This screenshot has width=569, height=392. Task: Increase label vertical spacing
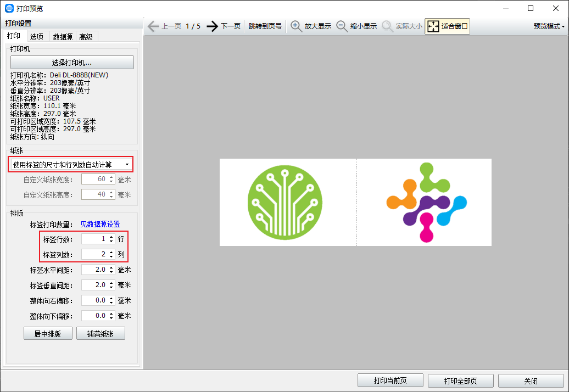point(111,283)
